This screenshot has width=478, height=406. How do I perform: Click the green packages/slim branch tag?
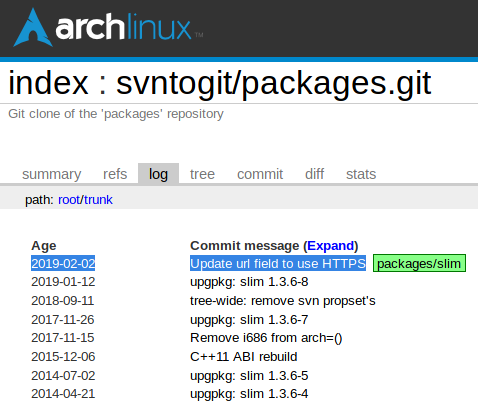click(x=419, y=263)
